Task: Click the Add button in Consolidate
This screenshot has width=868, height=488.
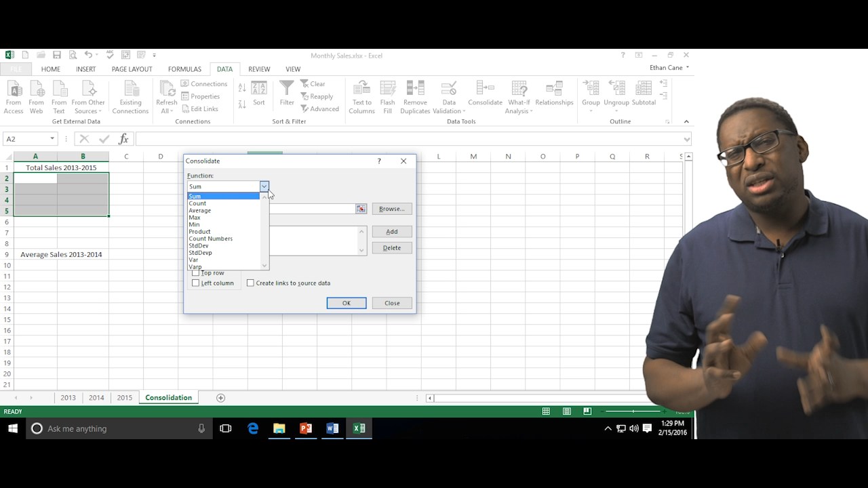Action: coord(392,232)
